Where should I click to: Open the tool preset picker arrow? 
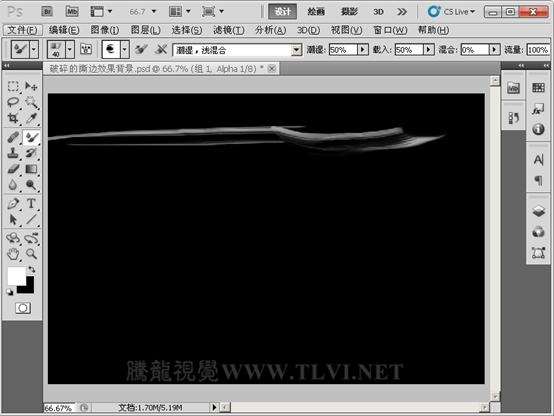pyautogui.click(x=34, y=49)
